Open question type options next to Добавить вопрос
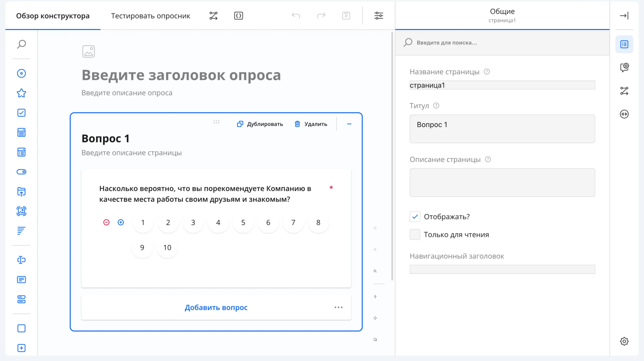The width and height of the screenshot is (644, 361). pyautogui.click(x=338, y=307)
